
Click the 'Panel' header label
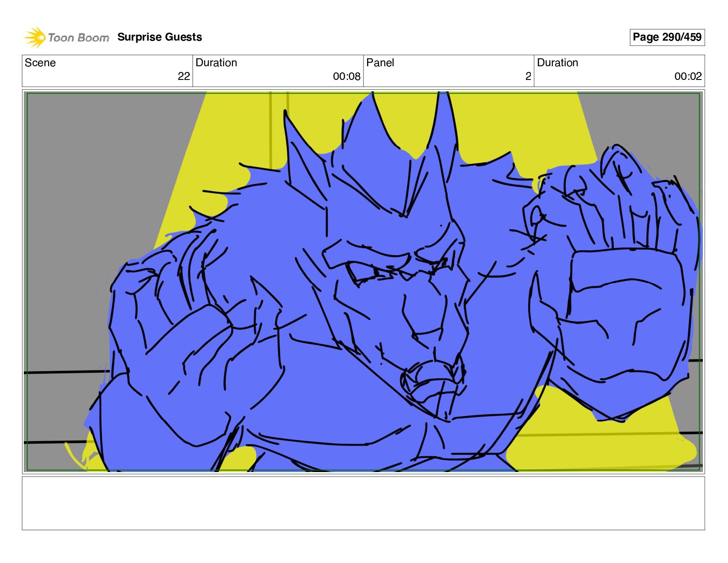(380, 63)
